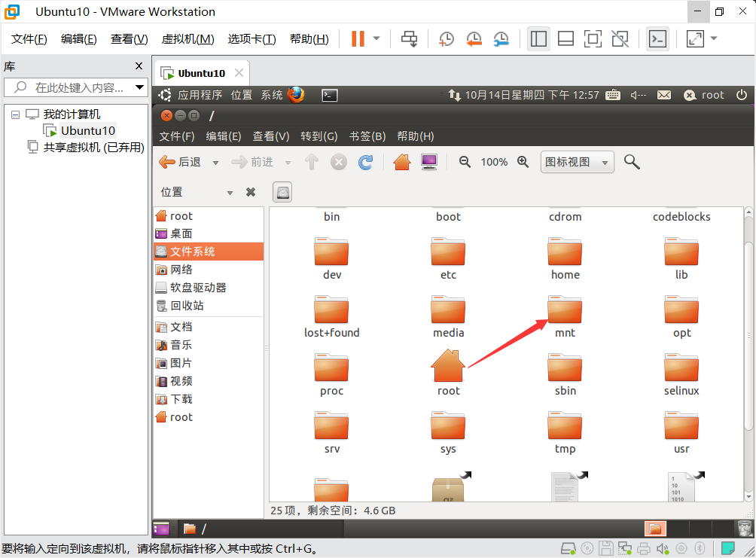
Task: Send Ctrl+Alt+Del to the virtual machine
Action: [x=410, y=38]
